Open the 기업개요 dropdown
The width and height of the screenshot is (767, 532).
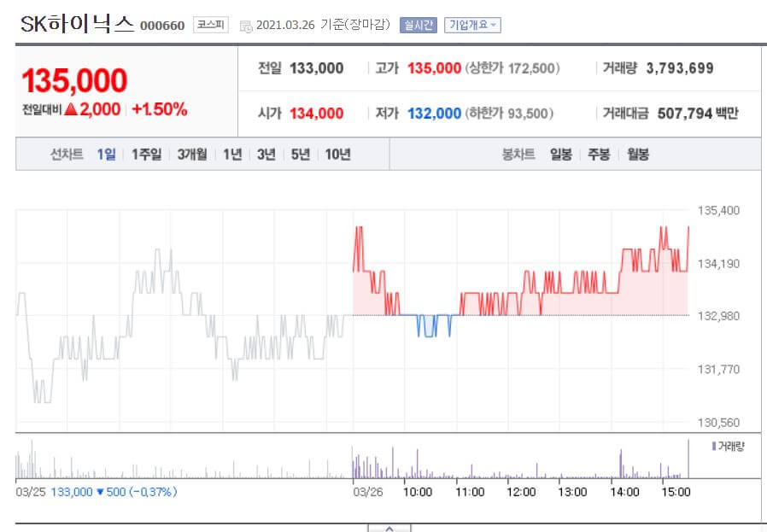pyautogui.click(x=472, y=25)
